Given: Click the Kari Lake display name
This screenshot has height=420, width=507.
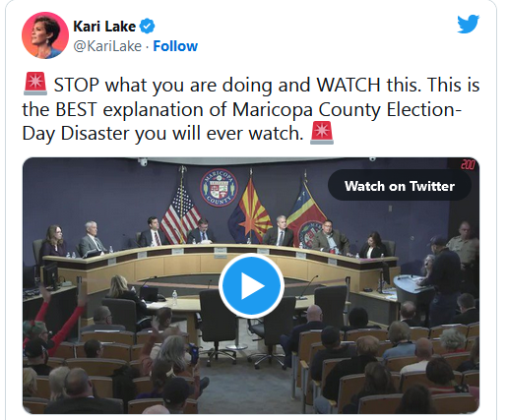Looking at the screenshot, I should pyautogui.click(x=104, y=27).
